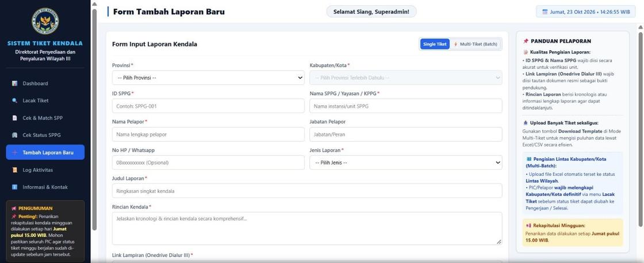This screenshot has height=263, width=644.
Task: Click the Cek Status SPPG building icon
Action: click(x=15, y=136)
